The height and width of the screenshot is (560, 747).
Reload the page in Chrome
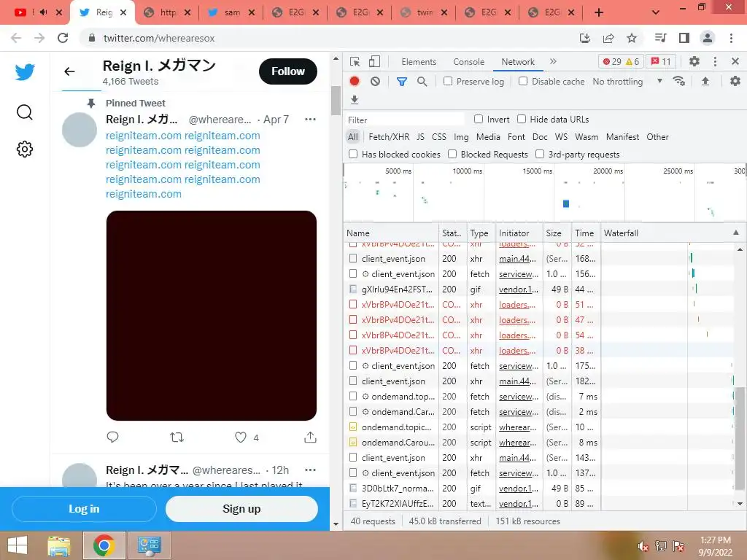63,38
